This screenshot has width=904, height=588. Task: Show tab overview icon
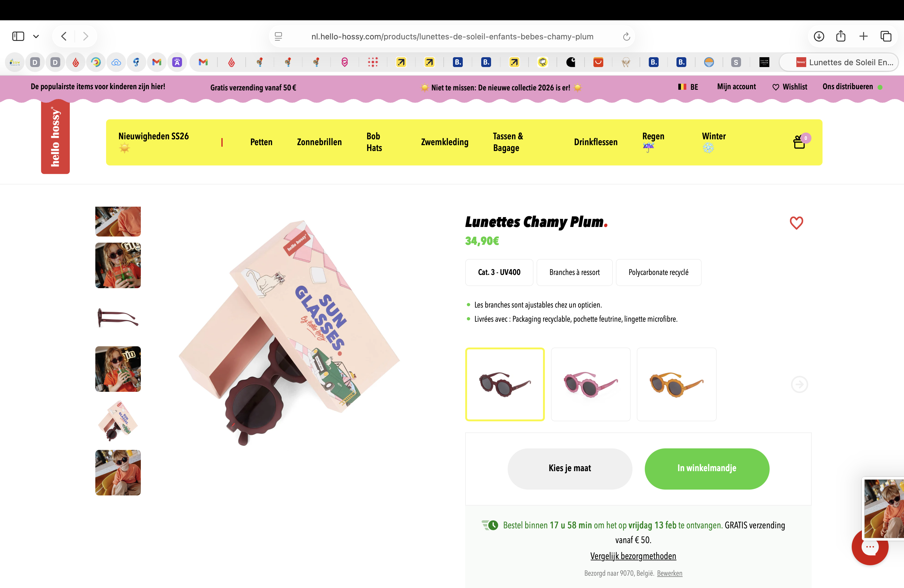tap(886, 37)
